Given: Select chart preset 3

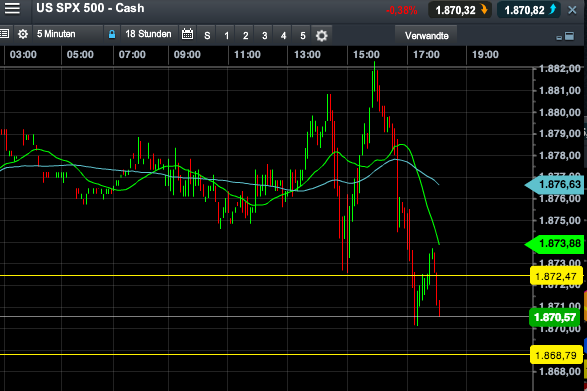Looking at the screenshot, I should click(264, 36).
